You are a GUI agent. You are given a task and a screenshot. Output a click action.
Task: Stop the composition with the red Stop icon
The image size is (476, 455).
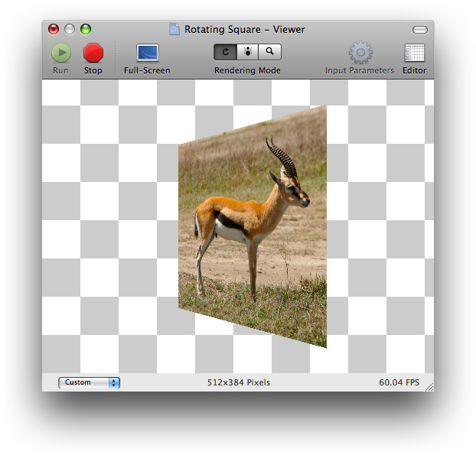93,53
